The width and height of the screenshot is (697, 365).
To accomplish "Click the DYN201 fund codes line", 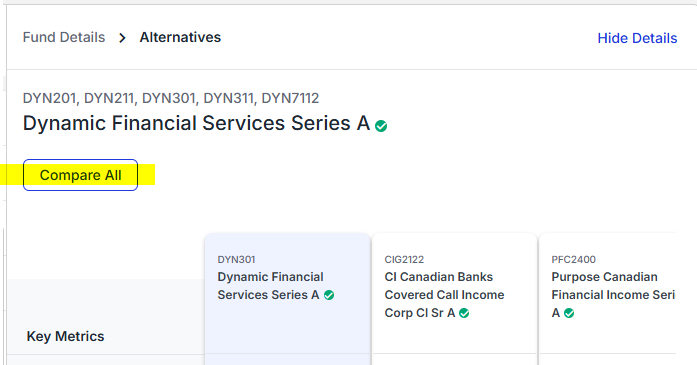I will coord(171,98).
